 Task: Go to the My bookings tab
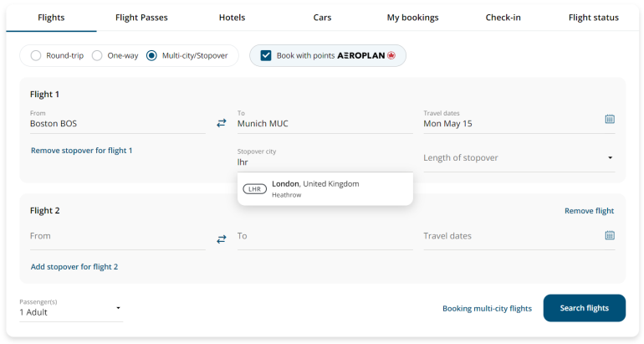(412, 18)
